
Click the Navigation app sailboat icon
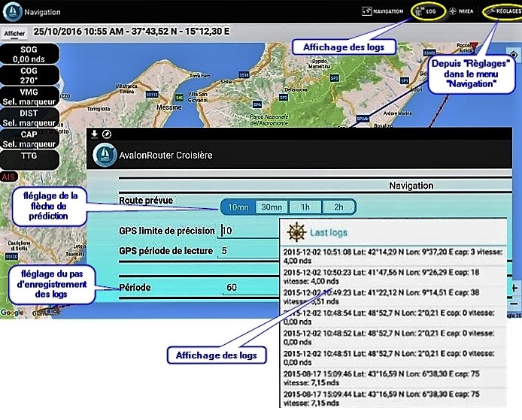[x=12, y=12]
